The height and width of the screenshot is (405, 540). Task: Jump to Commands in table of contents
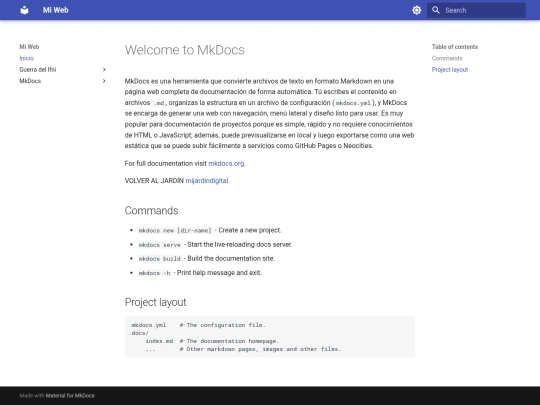447,58
